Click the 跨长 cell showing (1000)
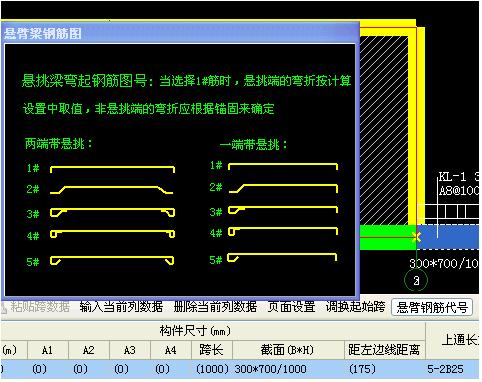The image size is (482, 382). pyautogui.click(x=212, y=369)
